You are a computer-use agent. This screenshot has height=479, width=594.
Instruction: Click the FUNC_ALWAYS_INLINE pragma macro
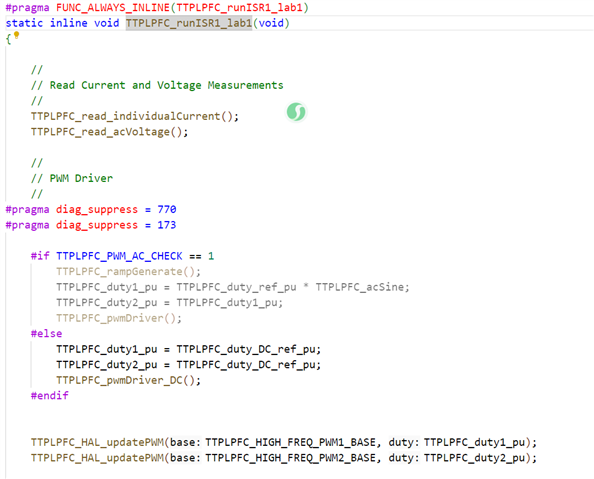coord(113,8)
